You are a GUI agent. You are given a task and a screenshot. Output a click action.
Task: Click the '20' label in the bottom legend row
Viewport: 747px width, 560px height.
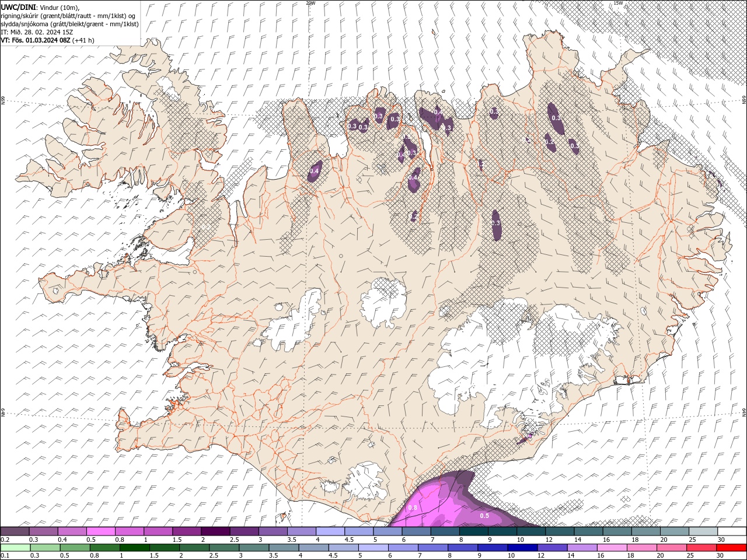pos(660,556)
